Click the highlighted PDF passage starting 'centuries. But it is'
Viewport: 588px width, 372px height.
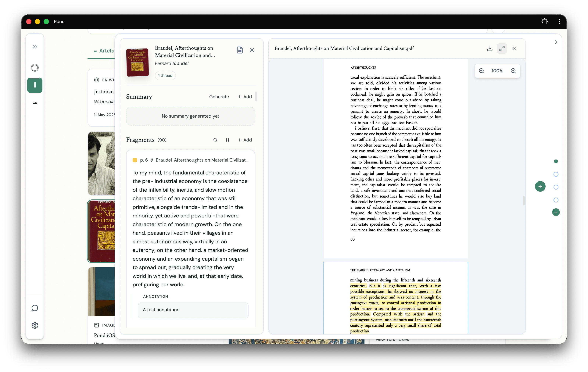(396, 308)
